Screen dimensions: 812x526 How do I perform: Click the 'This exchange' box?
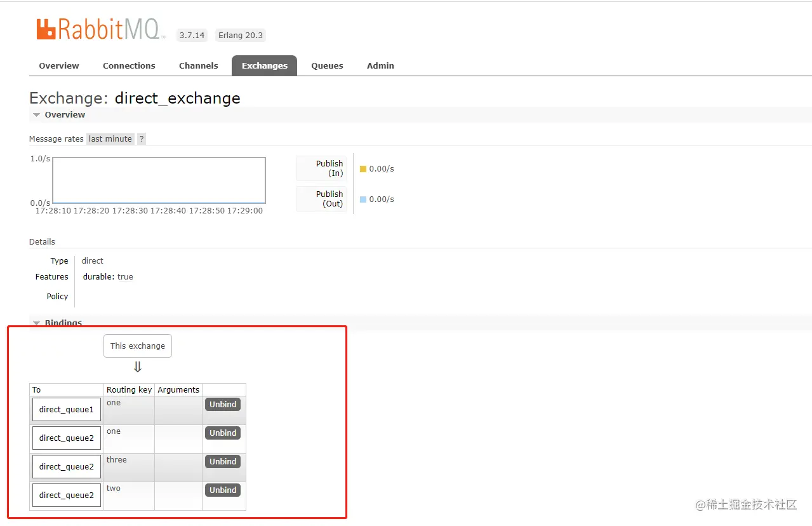click(x=138, y=346)
